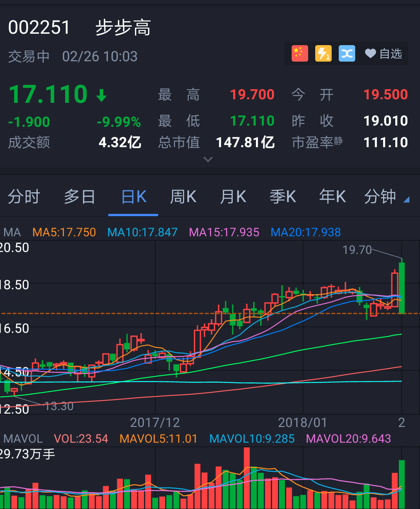This screenshot has height=509, width=420.
Task: Tap the tallest red volume bar
Action: [247, 478]
